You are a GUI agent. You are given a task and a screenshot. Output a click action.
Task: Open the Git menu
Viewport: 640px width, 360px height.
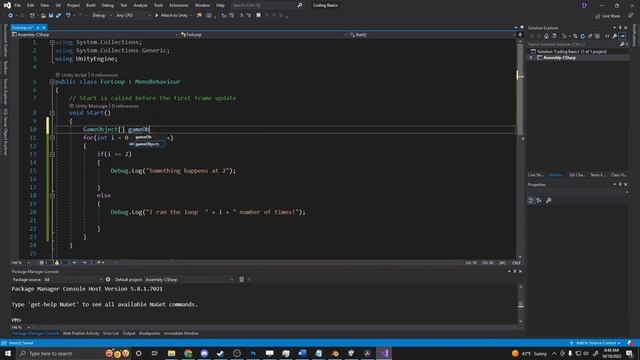click(58, 5)
